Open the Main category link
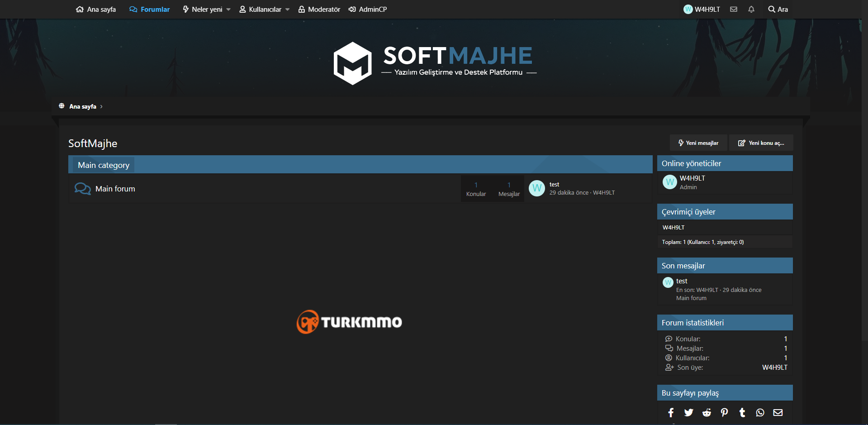 tap(104, 165)
